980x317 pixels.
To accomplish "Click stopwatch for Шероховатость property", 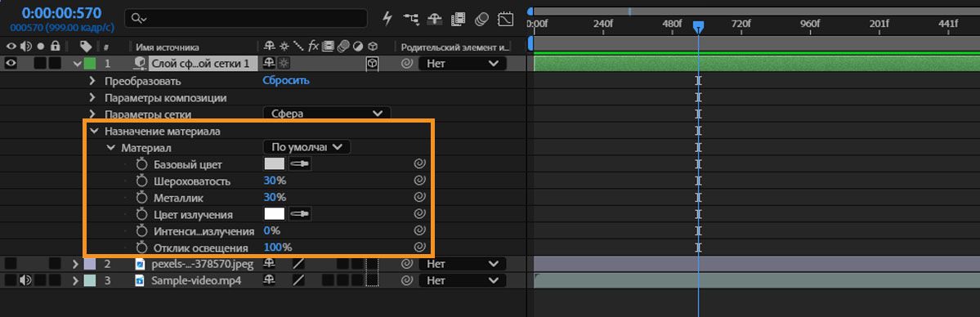I will 141,181.
